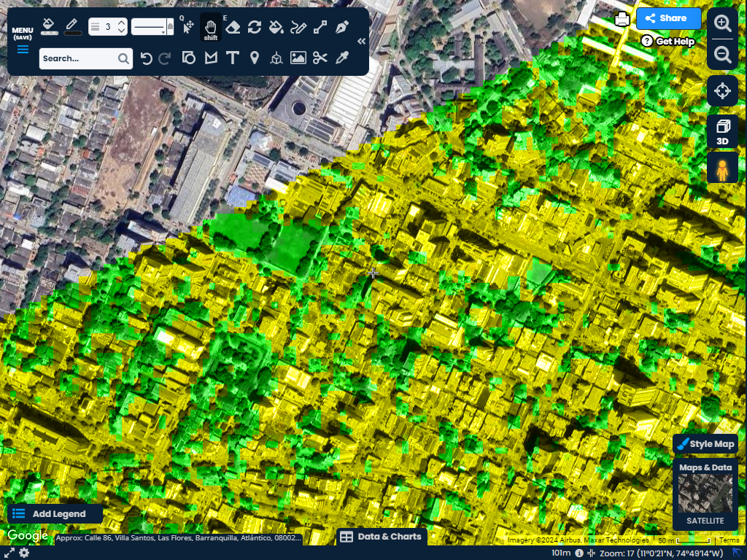Click the insert image tool
This screenshot has height=560, width=747.
coord(298,58)
